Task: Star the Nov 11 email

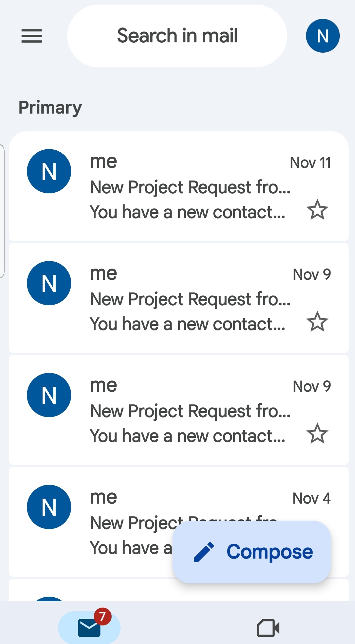Action: pyautogui.click(x=317, y=210)
